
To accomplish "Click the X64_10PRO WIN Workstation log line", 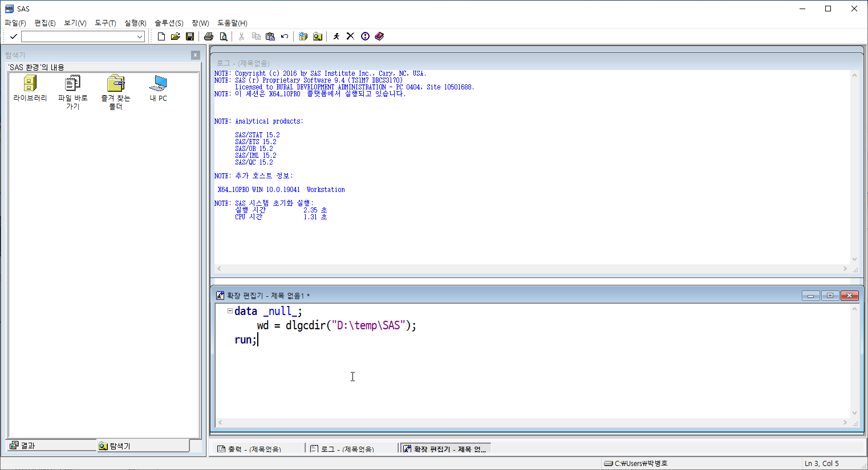I will [281, 190].
